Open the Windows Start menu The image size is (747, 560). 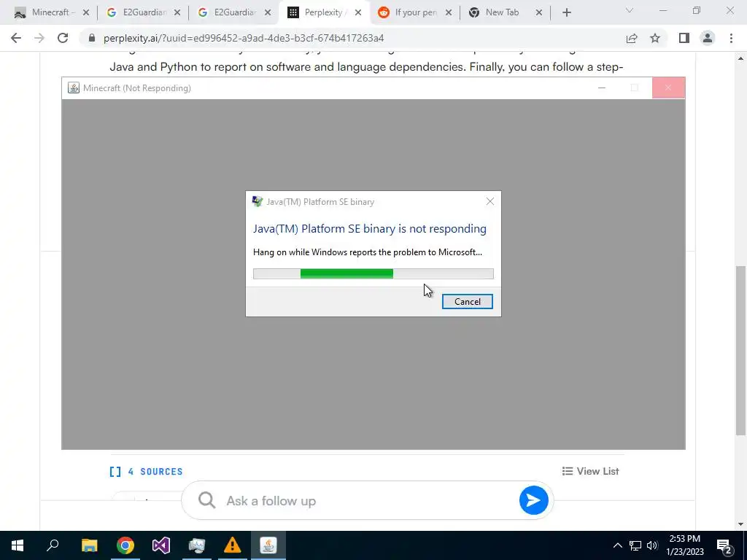pos(18,545)
